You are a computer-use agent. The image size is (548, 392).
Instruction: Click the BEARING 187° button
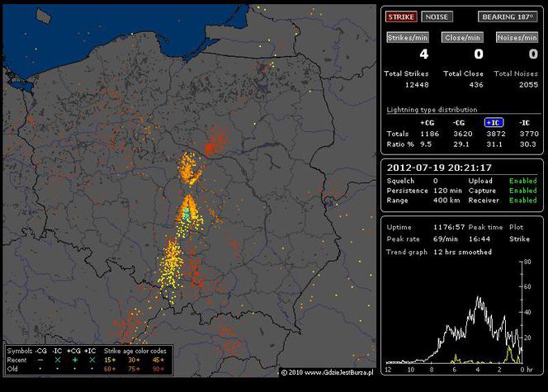[508, 17]
